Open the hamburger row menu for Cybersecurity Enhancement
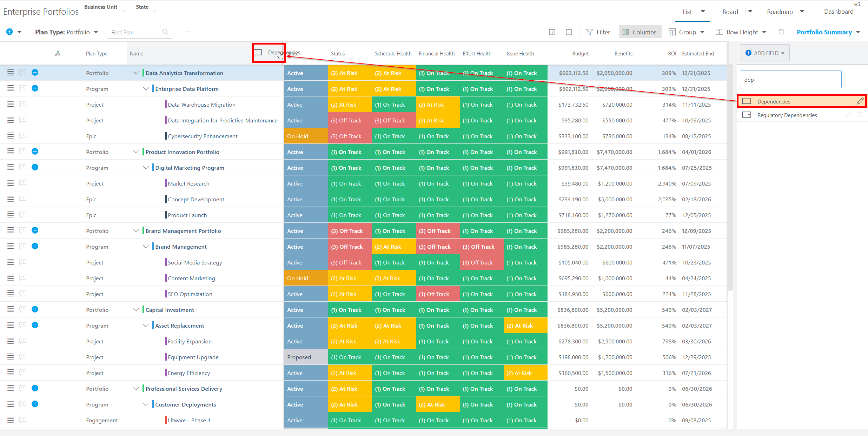Image resolution: width=868 pixels, height=436 pixels. [11, 136]
